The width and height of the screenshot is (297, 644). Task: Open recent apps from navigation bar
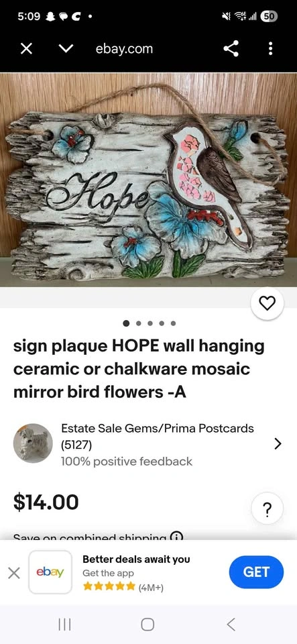point(64,625)
